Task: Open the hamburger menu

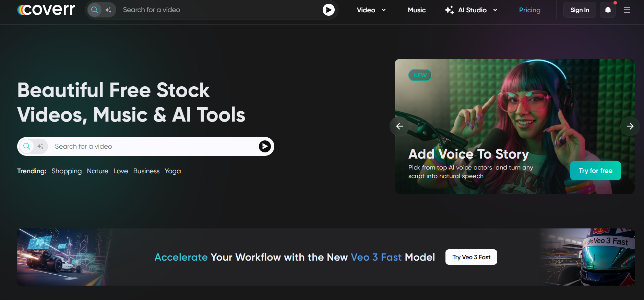Action: coord(627,10)
